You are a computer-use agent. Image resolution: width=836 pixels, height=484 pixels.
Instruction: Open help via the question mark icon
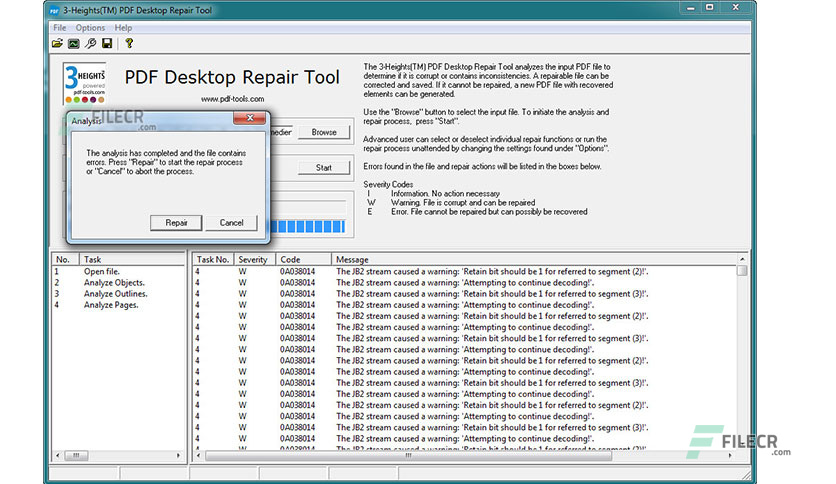[129, 43]
